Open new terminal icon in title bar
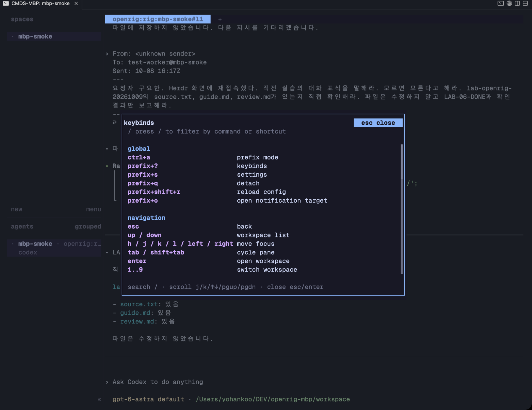The height and width of the screenshot is (410, 532). 500,4
